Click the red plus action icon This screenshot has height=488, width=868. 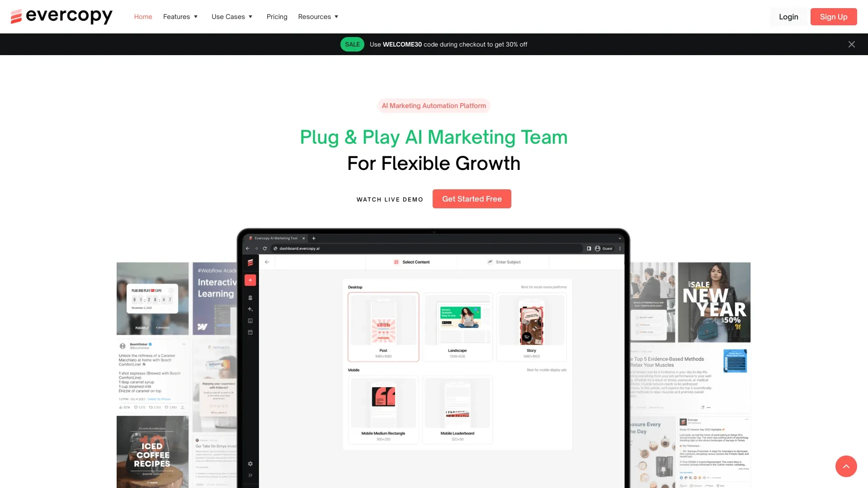point(250,281)
